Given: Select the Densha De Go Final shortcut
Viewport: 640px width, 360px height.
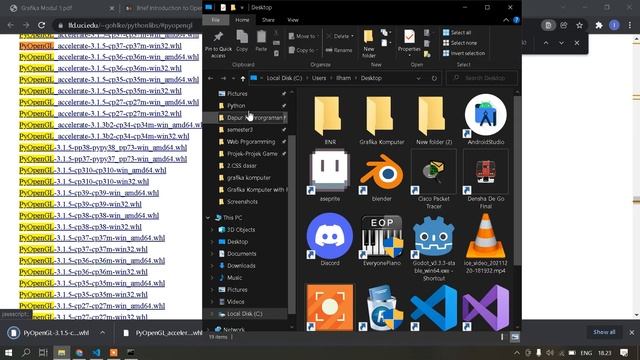Looking at the screenshot, I should tap(486, 172).
